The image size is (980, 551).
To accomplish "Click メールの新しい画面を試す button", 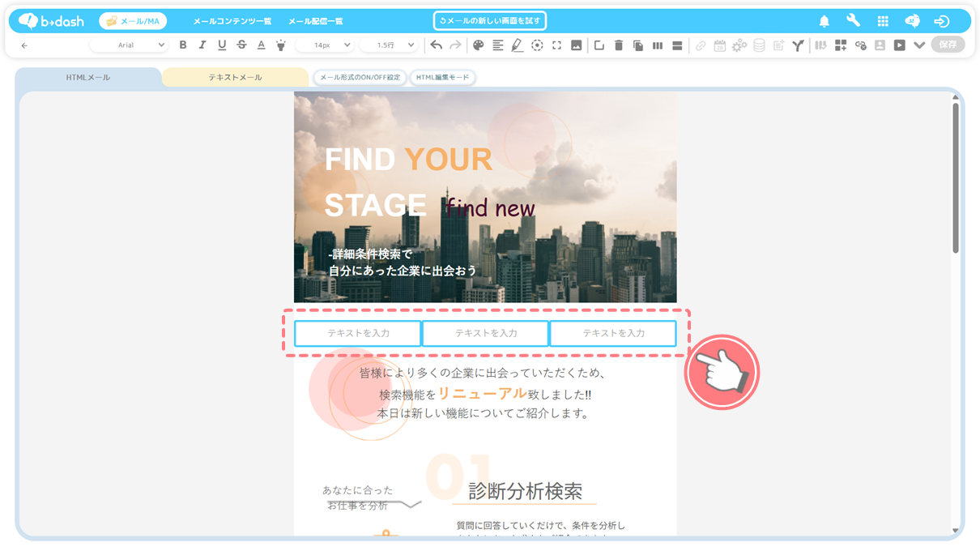I will point(490,21).
